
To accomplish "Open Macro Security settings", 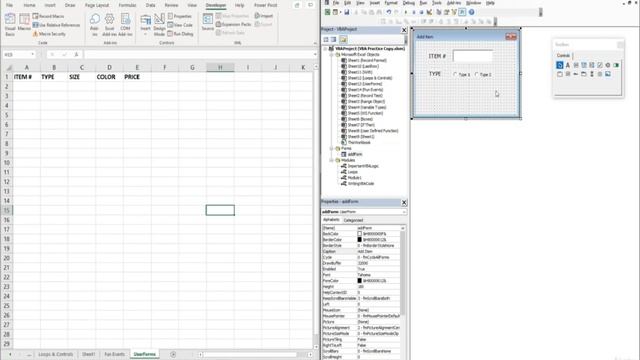I will 49,34.
